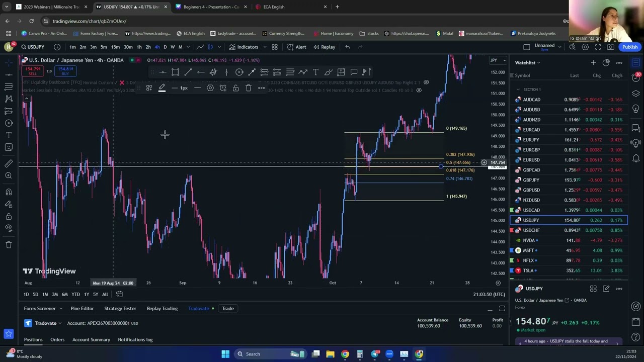The image size is (644, 362).
Task: Toggle magnet mode in left toolbar
Action: tap(9, 192)
